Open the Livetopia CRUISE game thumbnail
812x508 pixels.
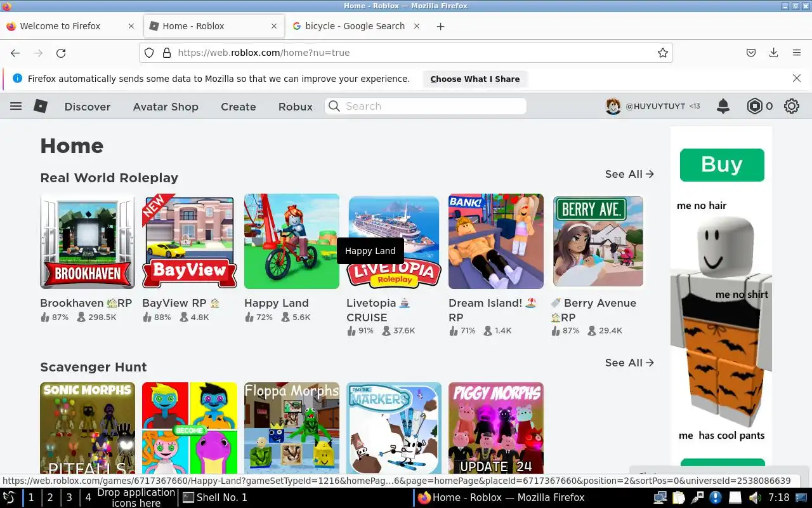point(394,241)
